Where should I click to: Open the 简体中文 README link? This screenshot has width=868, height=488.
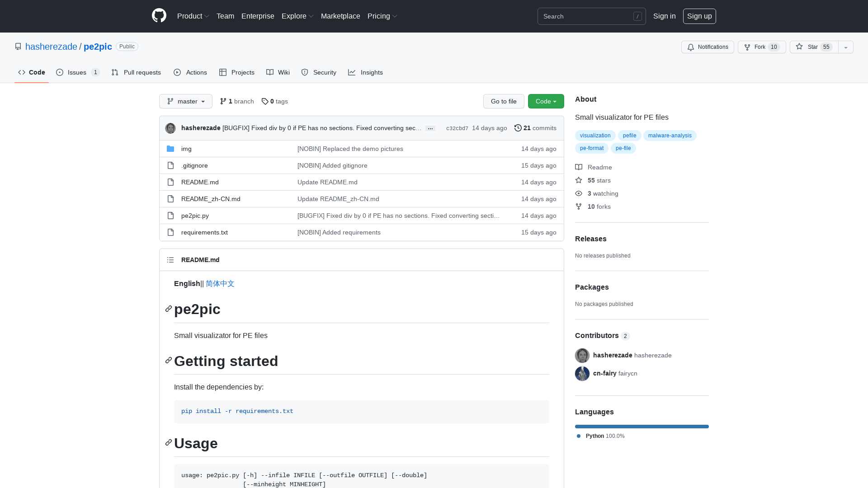(220, 284)
